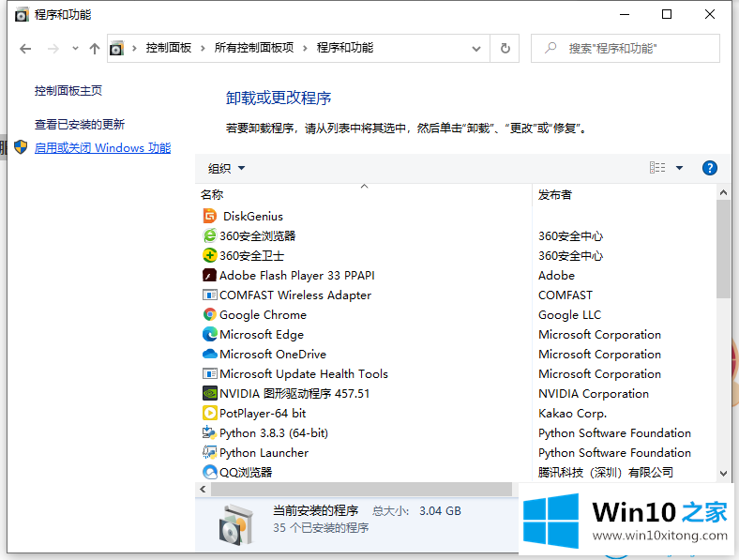Click the Google Chrome icon
The image size is (739, 560).
[x=209, y=314]
